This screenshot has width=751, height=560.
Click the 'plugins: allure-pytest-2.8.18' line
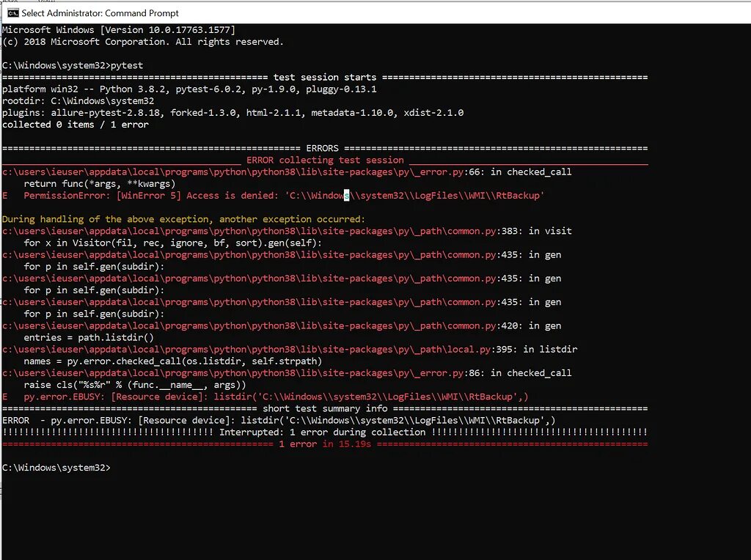click(232, 112)
